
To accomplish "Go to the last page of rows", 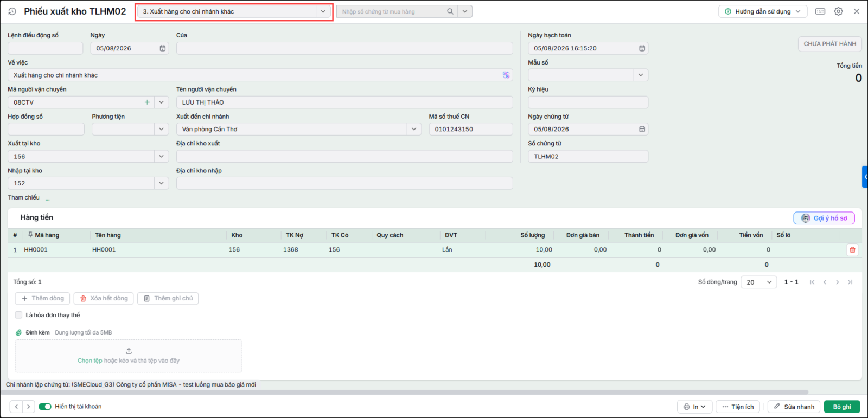I will coord(850,282).
